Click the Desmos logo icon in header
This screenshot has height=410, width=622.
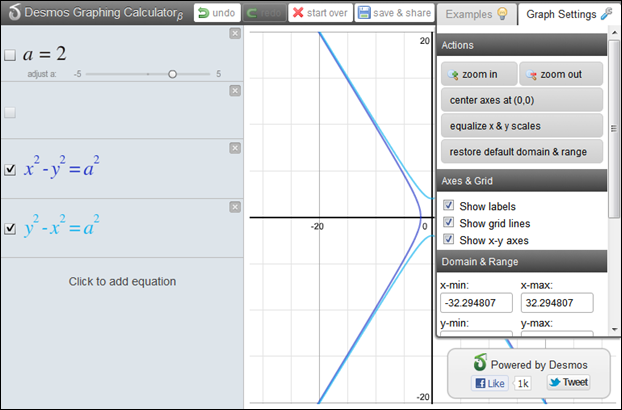coord(14,12)
